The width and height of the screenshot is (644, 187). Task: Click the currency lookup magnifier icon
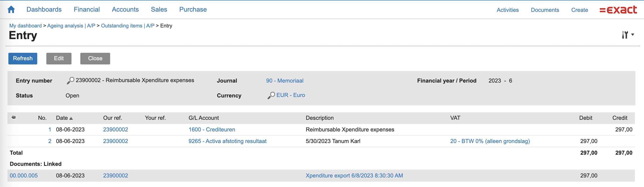[x=271, y=95]
